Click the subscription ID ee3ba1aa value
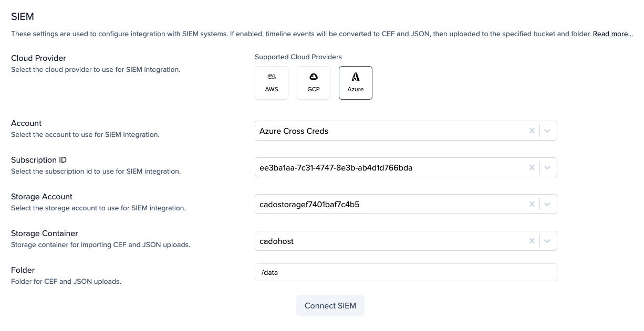 click(336, 168)
